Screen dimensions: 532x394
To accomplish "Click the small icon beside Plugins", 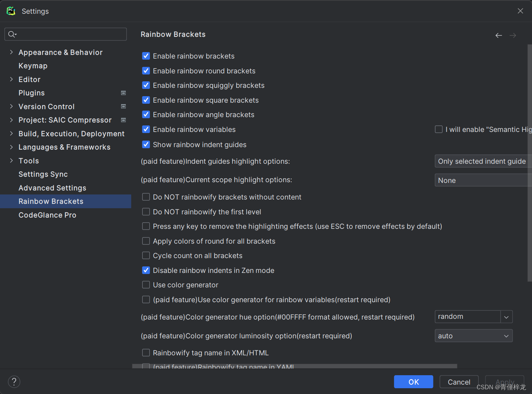I will (123, 93).
